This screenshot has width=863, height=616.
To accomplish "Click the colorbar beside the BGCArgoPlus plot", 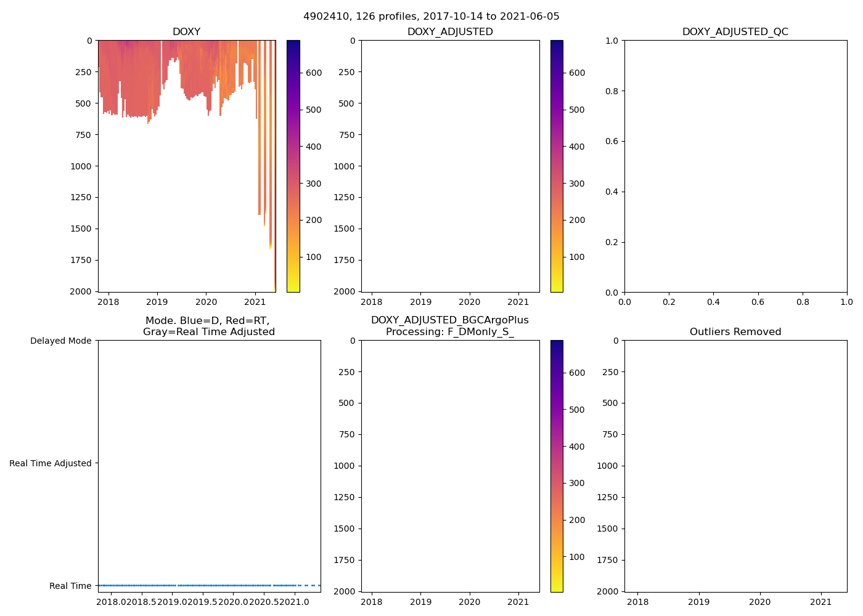I will coord(557,466).
